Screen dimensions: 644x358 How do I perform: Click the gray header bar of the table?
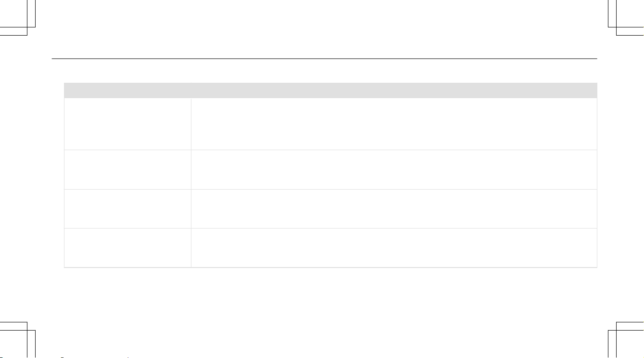click(330, 90)
